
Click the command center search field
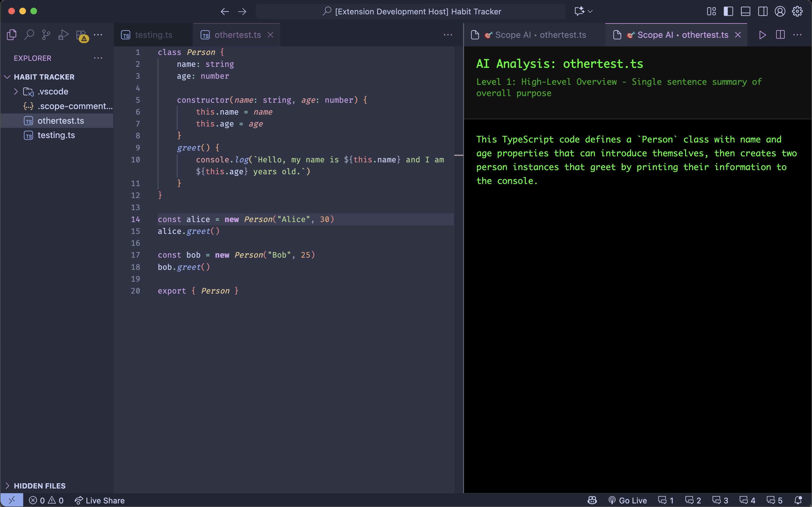coord(411,11)
